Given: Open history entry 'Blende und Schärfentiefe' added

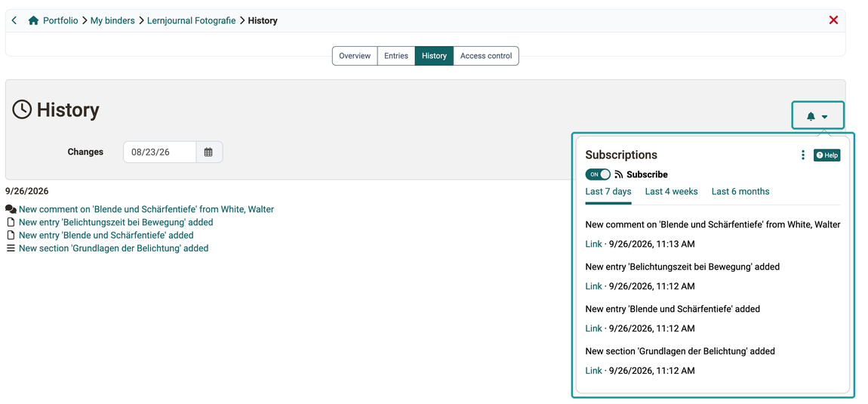Looking at the screenshot, I should pos(106,236).
